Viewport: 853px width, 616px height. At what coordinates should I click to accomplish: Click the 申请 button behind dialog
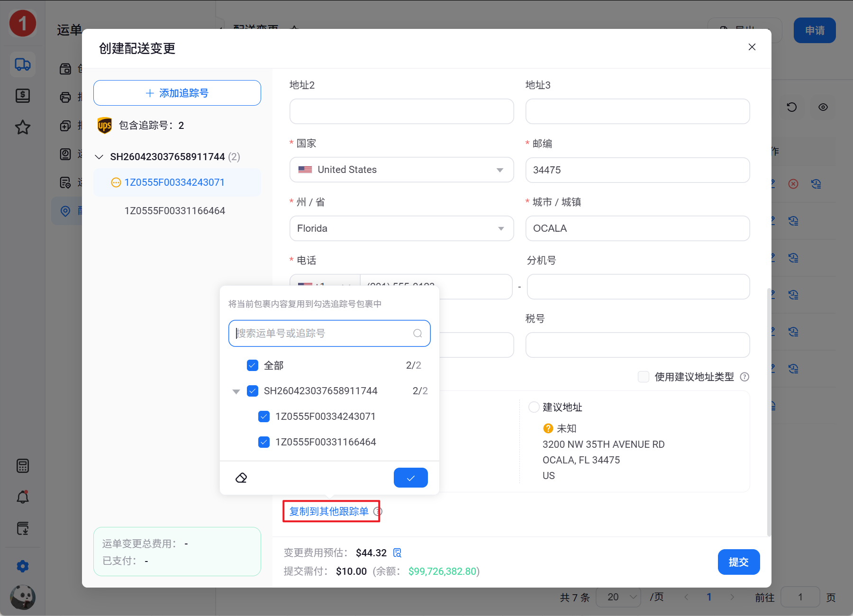click(x=815, y=30)
